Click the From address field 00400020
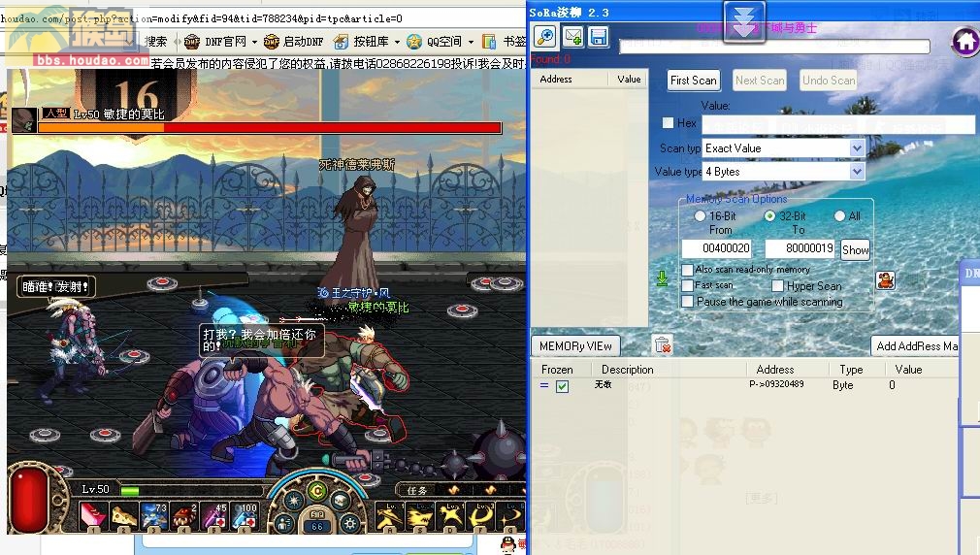Viewport: 980px width, 555px height. coord(717,248)
